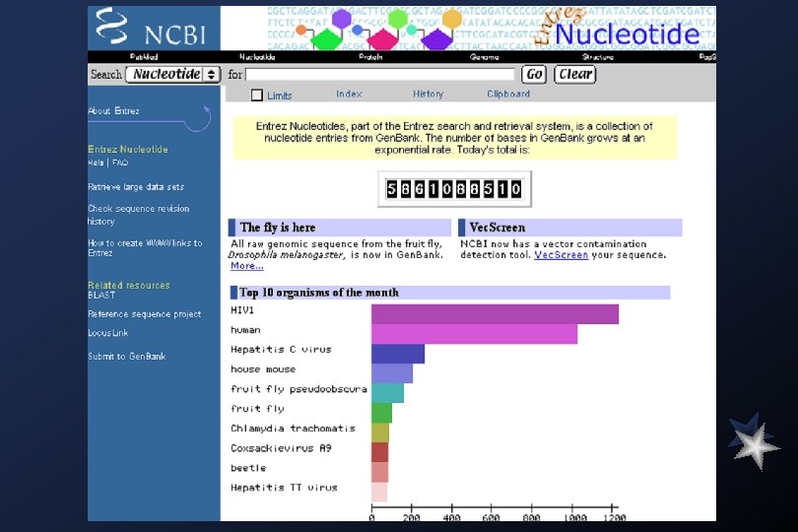
Task: Open Submit to GenBank link
Action: coord(127,357)
